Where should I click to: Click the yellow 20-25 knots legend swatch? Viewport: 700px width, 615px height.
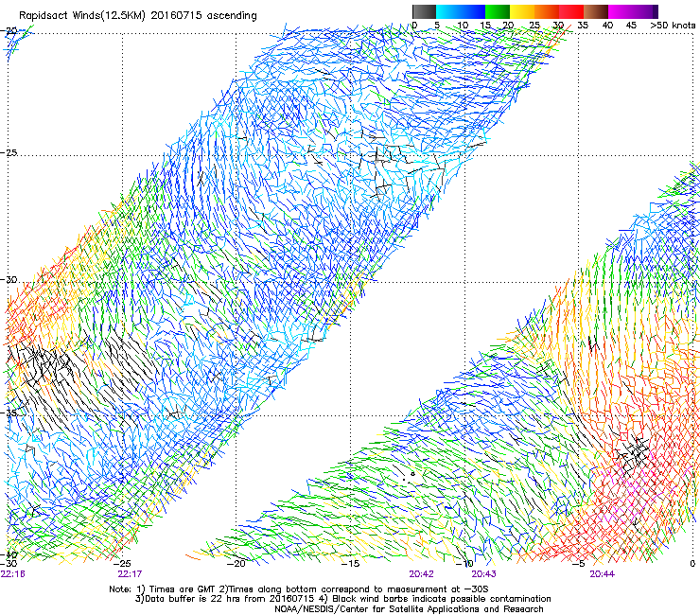522,11
